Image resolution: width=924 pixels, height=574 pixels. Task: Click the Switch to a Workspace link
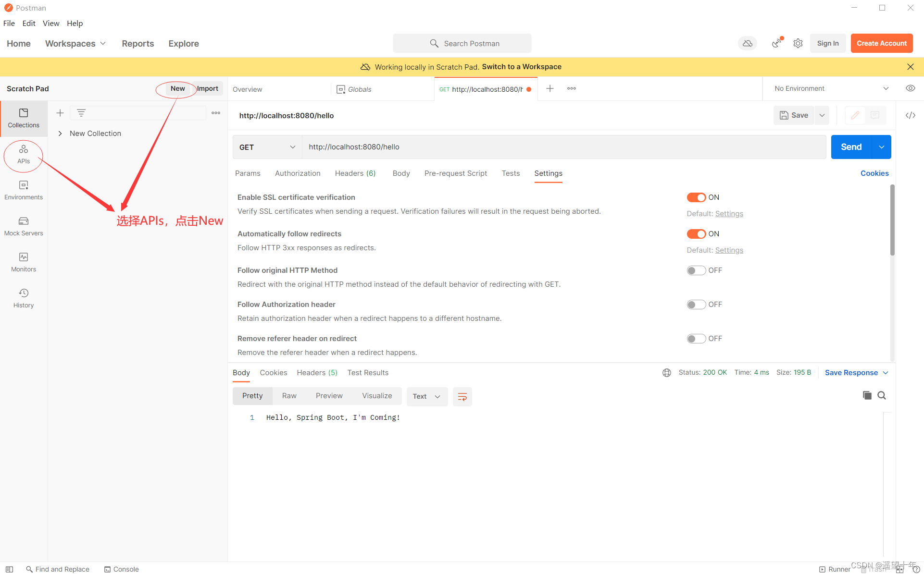521,67
